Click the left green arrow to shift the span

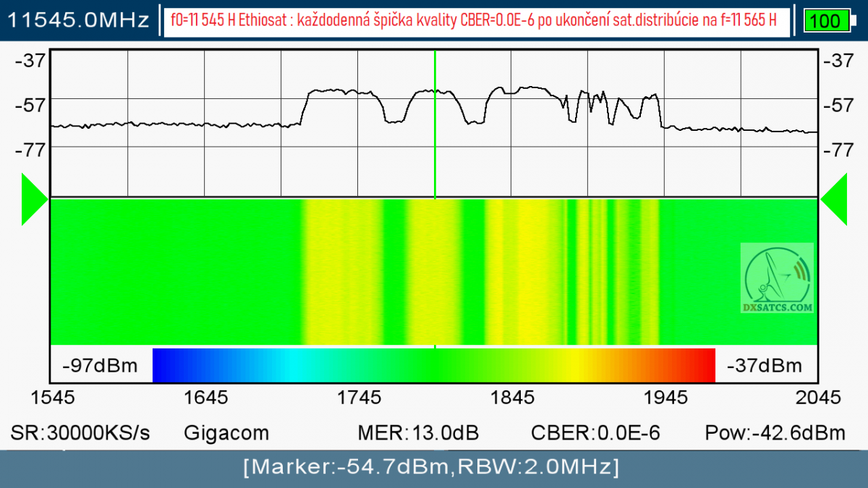[x=33, y=199]
